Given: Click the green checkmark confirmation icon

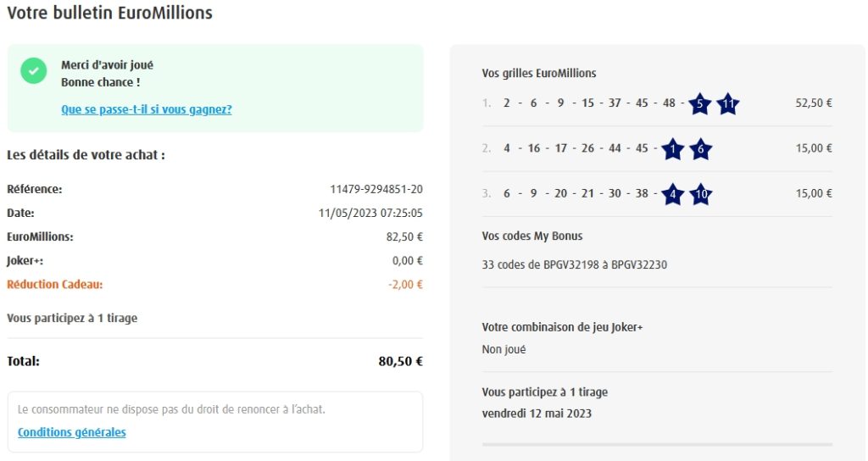Looking at the screenshot, I should pyautogui.click(x=34, y=72).
